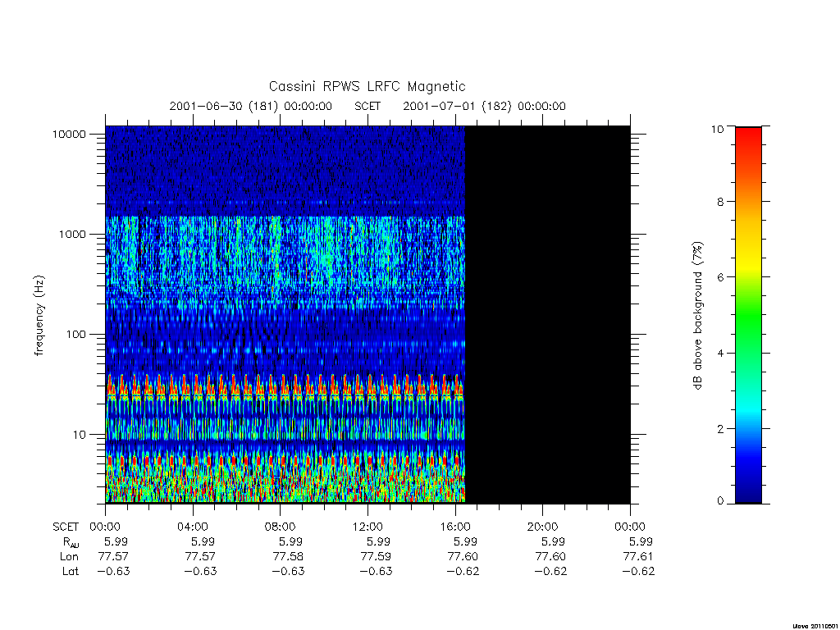The image size is (840, 630).
Task: Click the 16:00 SCET time tick label
Action: click(455, 527)
